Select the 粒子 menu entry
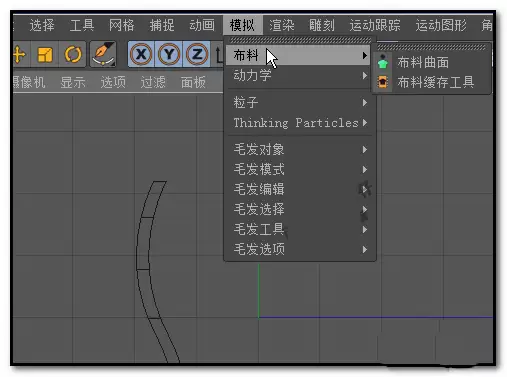This screenshot has width=507, height=377. [299, 102]
